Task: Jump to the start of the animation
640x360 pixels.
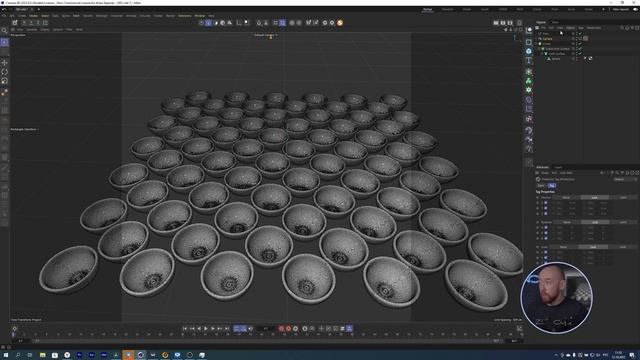Action: point(185,329)
